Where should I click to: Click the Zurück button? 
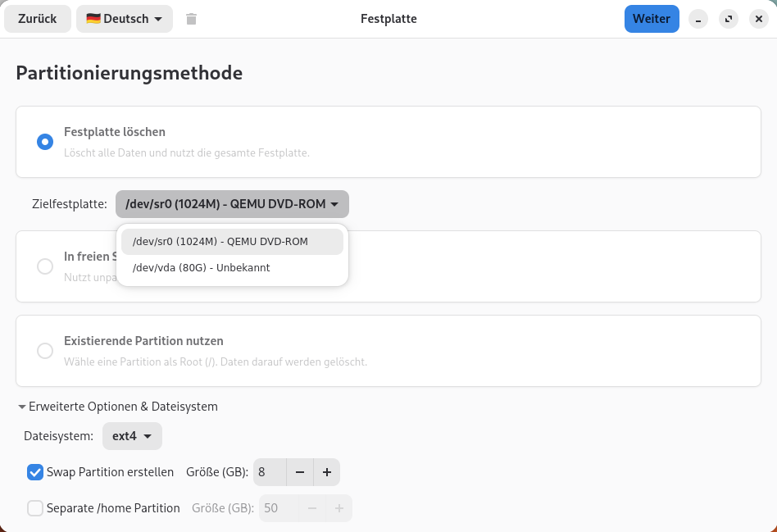point(37,19)
